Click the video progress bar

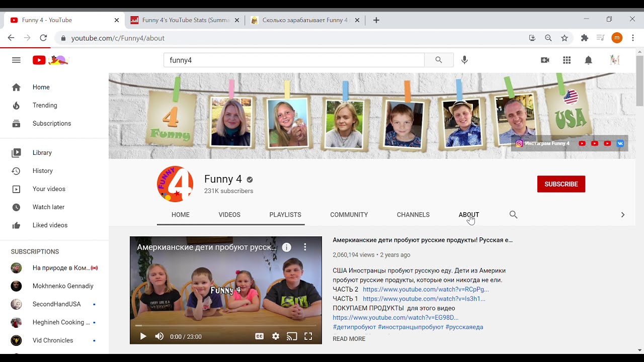point(226,326)
